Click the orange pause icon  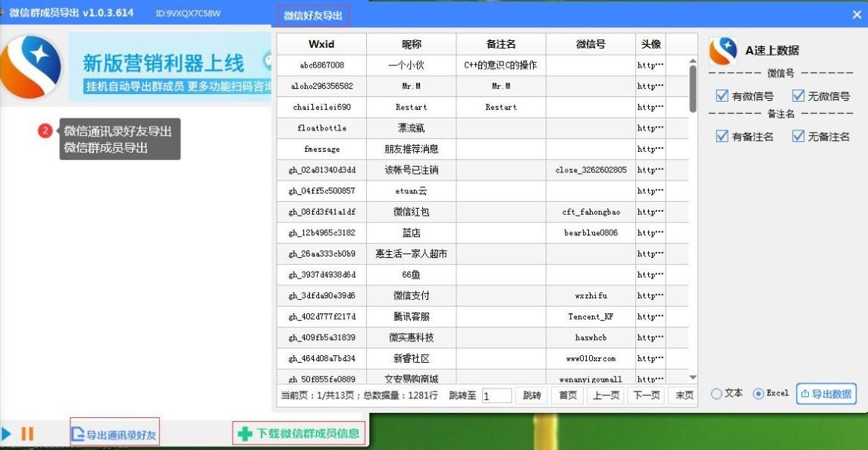27,434
